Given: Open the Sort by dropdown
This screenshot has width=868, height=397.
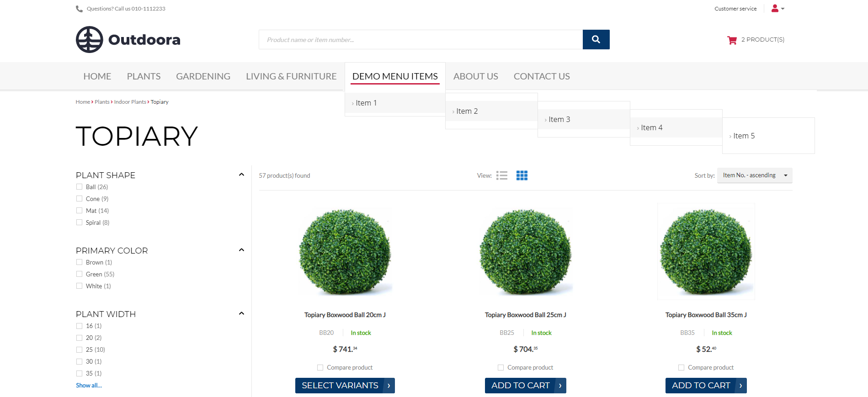Looking at the screenshot, I should 755,175.
